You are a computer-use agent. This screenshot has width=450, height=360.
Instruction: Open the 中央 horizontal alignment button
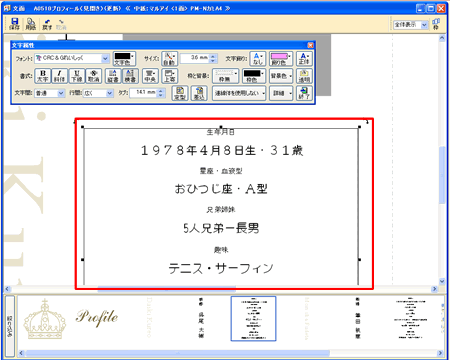[x=150, y=76]
